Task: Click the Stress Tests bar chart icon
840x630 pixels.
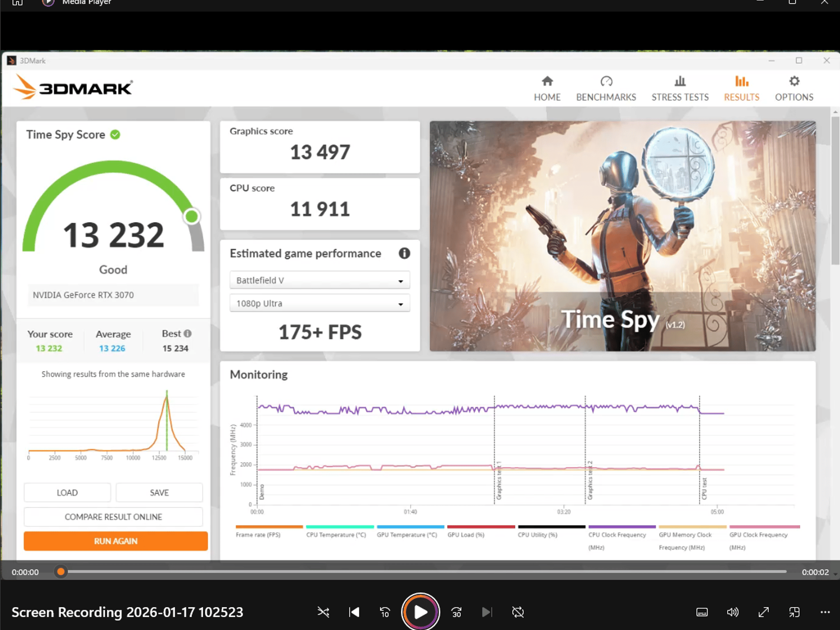Action: [x=680, y=81]
